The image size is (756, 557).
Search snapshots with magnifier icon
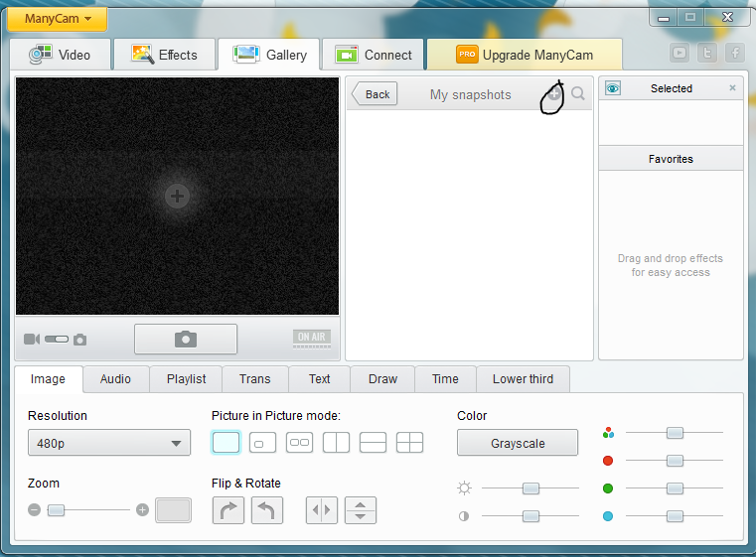point(577,93)
